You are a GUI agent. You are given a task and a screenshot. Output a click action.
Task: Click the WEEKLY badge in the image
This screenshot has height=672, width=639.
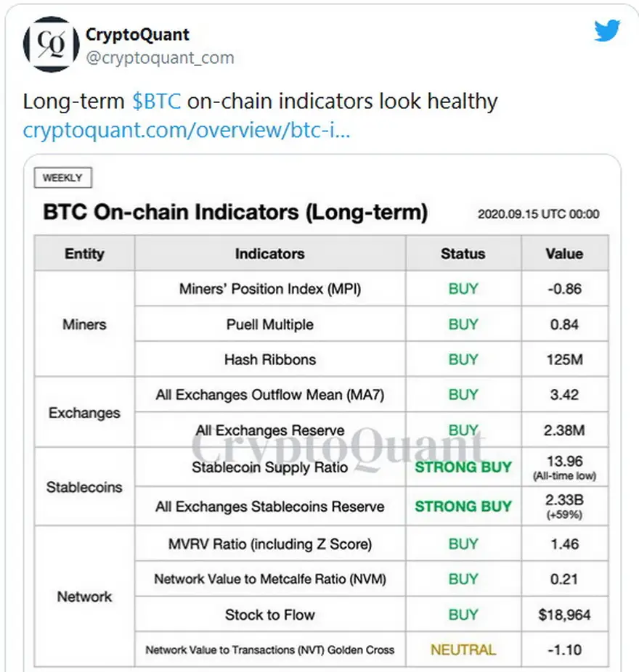pos(63,177)
